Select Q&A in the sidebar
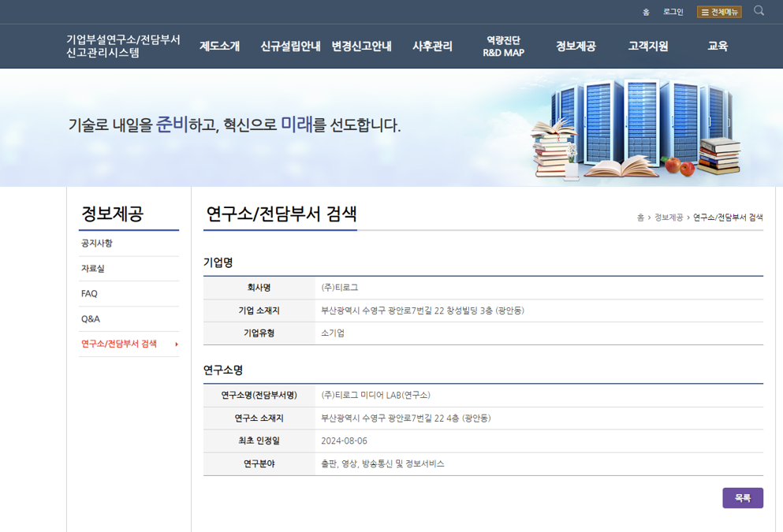 click(x=91, y=319)
